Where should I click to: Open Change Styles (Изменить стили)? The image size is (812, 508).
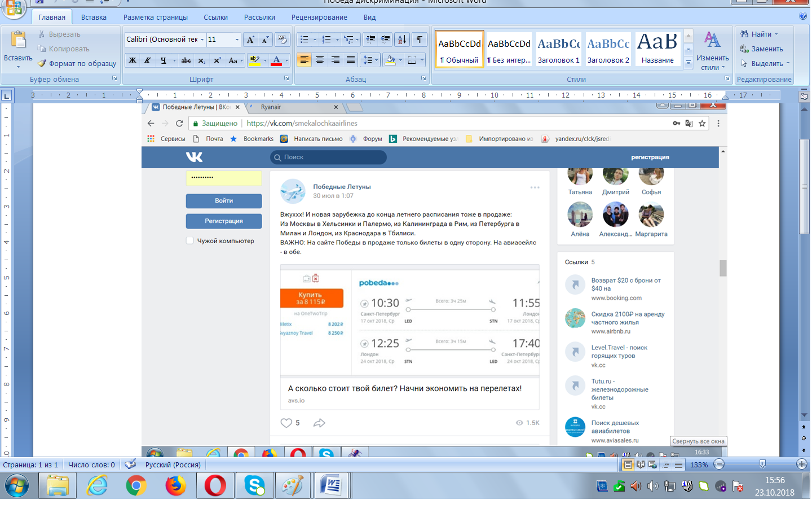(x=713, y=51)
